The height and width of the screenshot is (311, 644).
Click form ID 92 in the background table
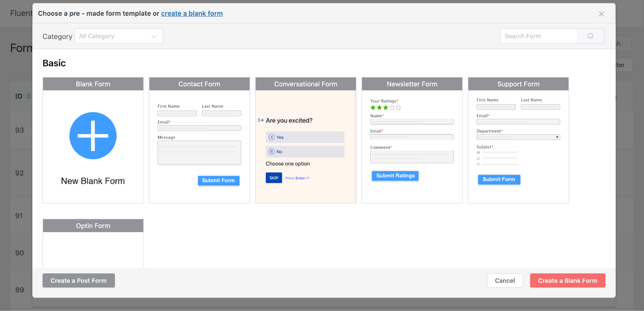pyautogui.click(x=20, y=173)
